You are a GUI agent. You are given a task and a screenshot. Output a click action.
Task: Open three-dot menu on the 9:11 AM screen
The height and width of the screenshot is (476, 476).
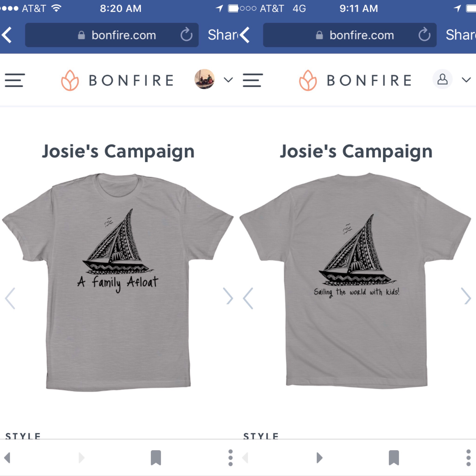[x=468, y=458]
